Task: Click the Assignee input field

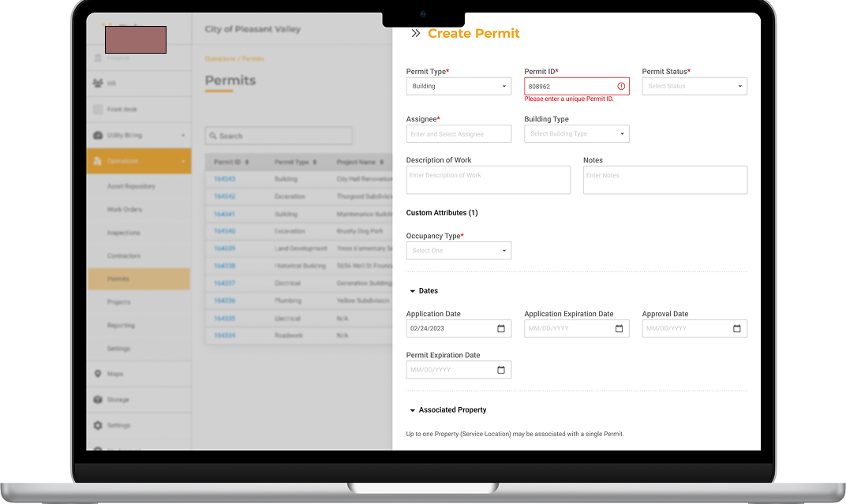Action: point(459,133)
